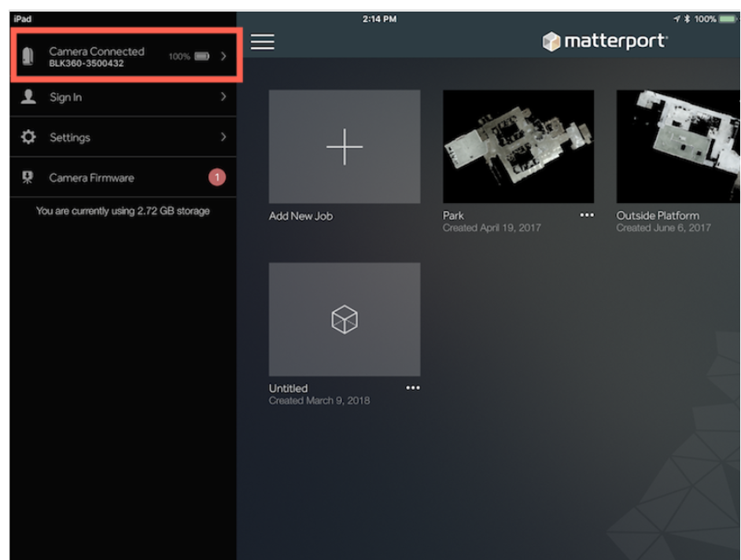Viewport: 741px width, 560px height.
Task: Expand Sign In row chevron
Action: coord(223,97)
